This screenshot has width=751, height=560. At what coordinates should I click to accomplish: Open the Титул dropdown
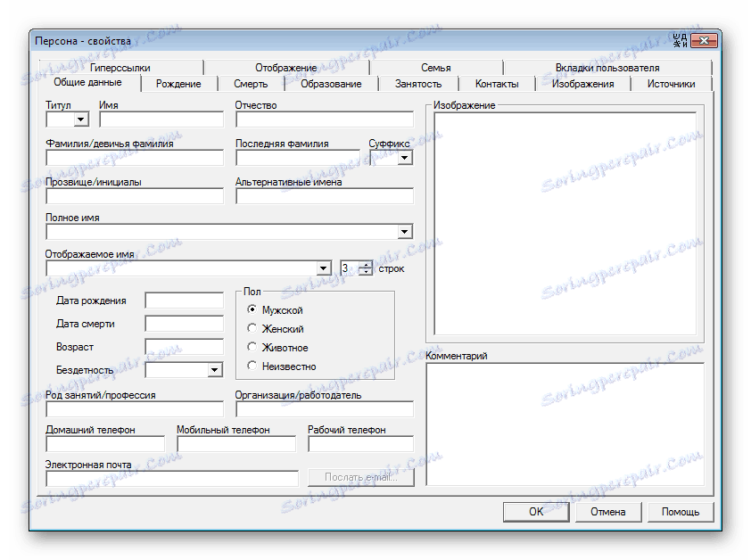tap(81, 119)
